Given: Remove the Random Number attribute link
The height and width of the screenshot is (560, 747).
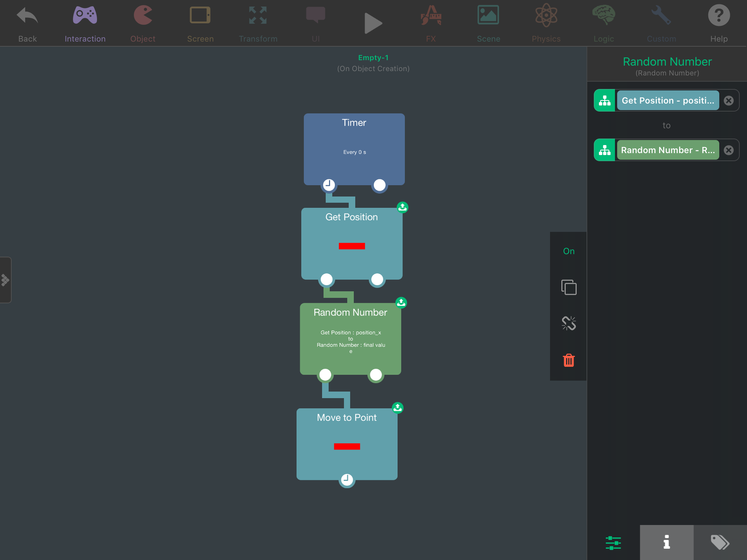Looking at the screenshot, I should 728,150.
